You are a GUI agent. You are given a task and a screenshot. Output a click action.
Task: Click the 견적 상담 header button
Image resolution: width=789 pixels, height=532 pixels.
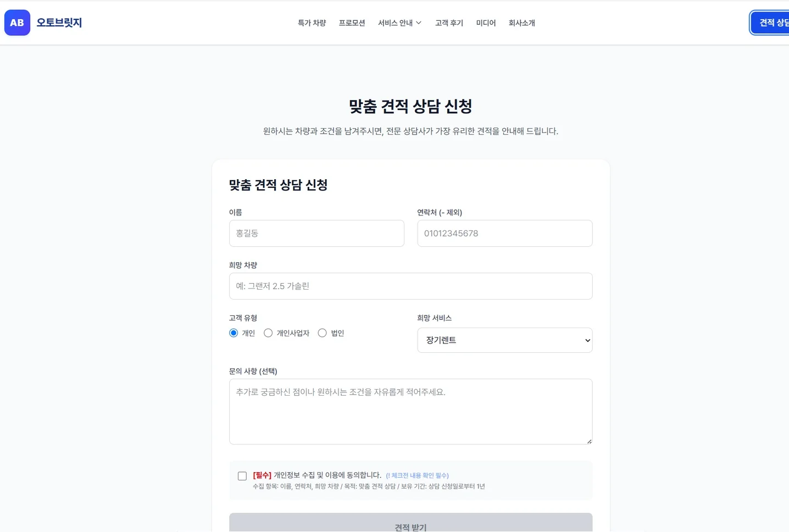click(x=770, y=23)
